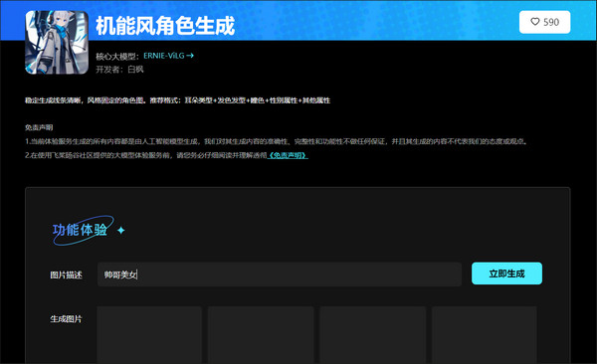Click the 立即生成 button

point(506,273)
